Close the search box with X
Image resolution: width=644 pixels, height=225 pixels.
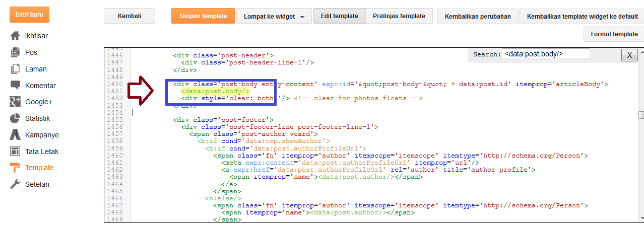tap(629, 55)
